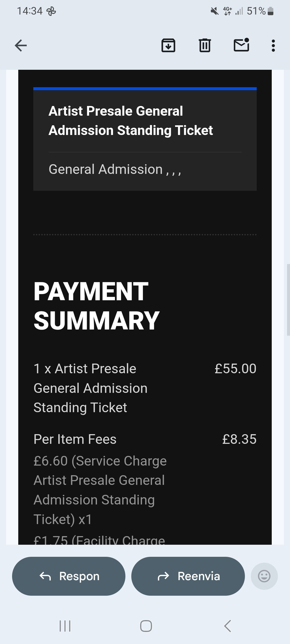Tap the back arrow to leave email
The height and width of the screenshot is (644, 290).
(21, 45)
